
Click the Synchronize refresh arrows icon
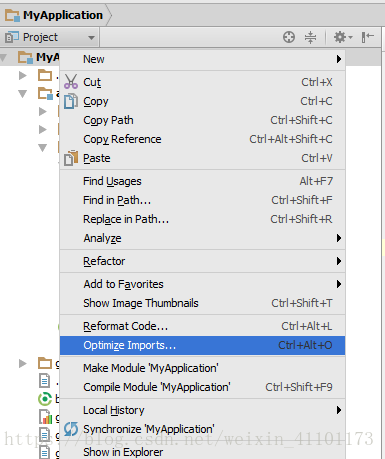[71, 429]
